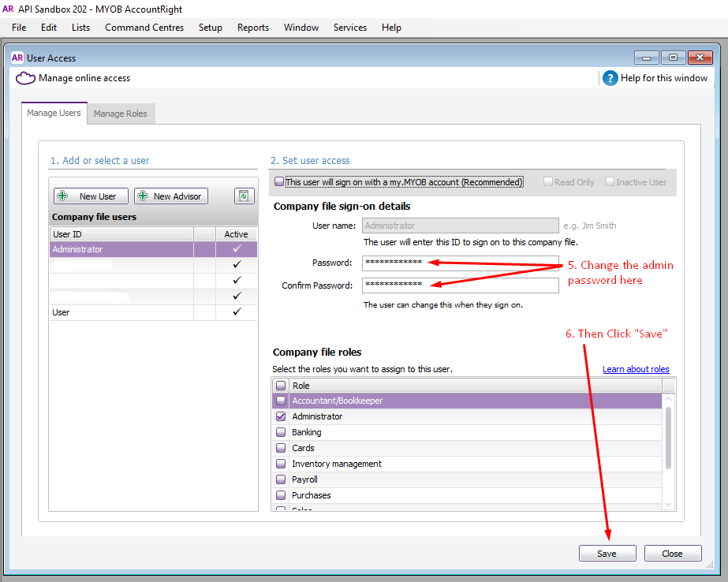Click the recycle/delete user icon button
Image resolution: width=728 pixels, height=582 pixels.
click(x=245, y=196)
